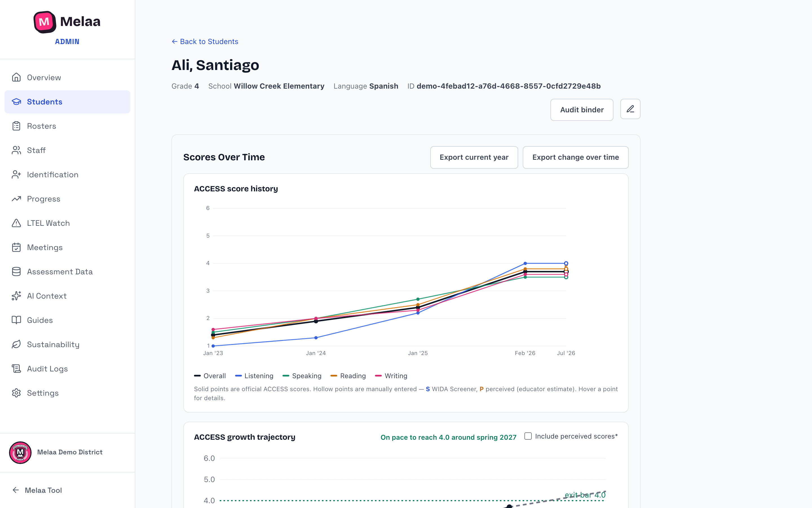
Task: Enable Include perceived scores checkbox
Action: click(528, 436)
